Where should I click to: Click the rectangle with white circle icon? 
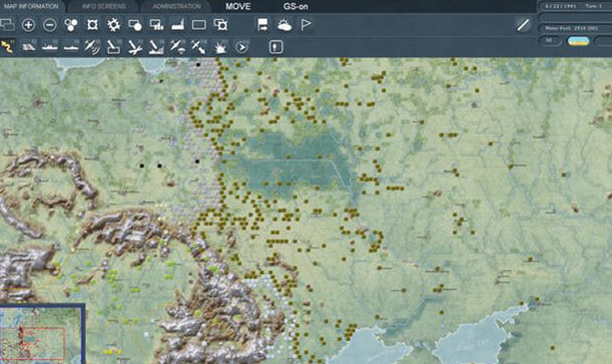pos(135,25)
